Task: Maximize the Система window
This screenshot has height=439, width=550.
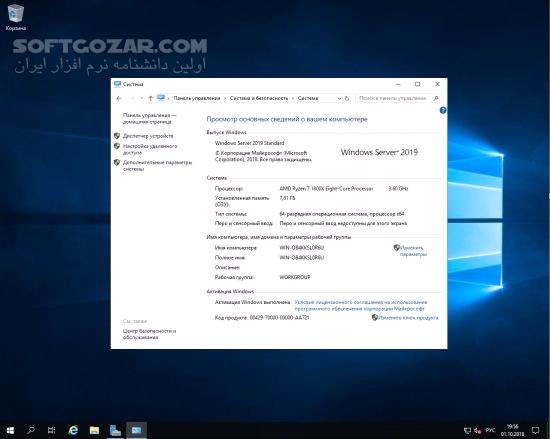Action: 417,84
